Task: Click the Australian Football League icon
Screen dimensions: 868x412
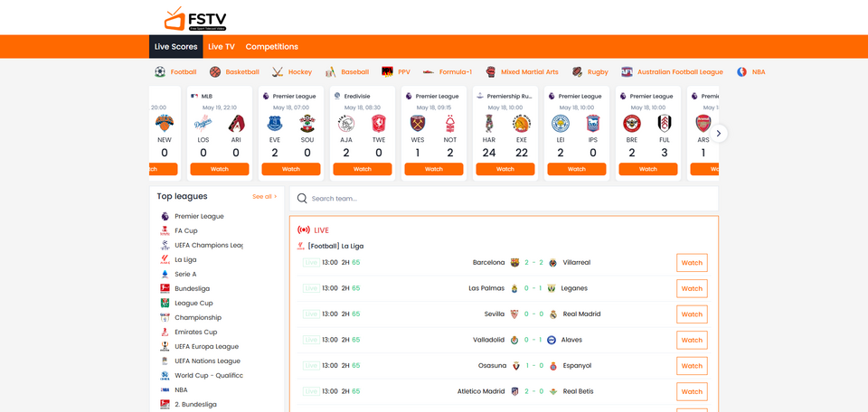Action: (627, 72)
